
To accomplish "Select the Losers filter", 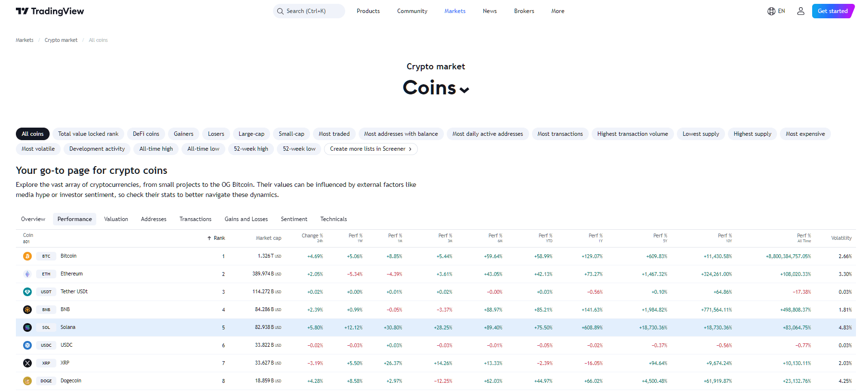I will [x=216, y=134].
